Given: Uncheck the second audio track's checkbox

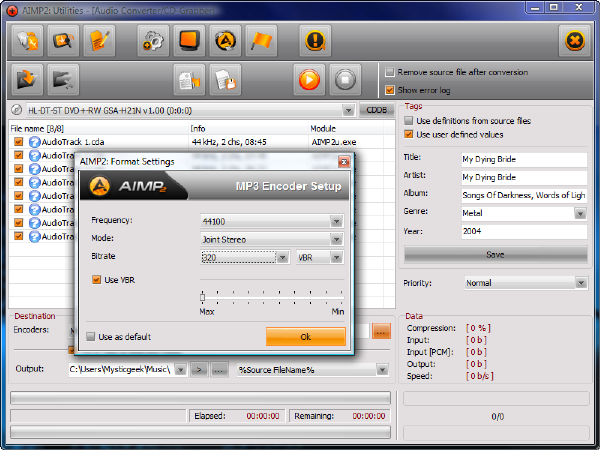Looking at the screenshot, I should pyautogui.click(x=18, y=155).
